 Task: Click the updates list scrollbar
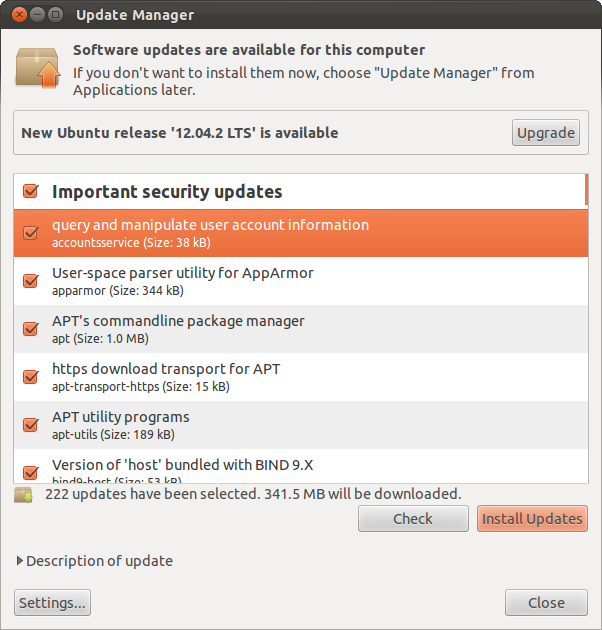point(586,189)
